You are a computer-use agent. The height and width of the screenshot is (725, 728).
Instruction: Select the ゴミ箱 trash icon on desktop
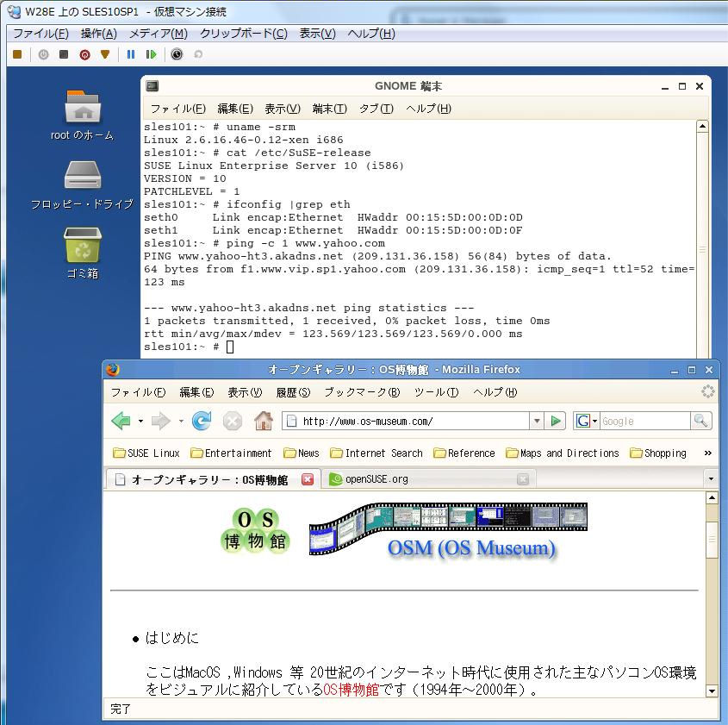point(83,245)
